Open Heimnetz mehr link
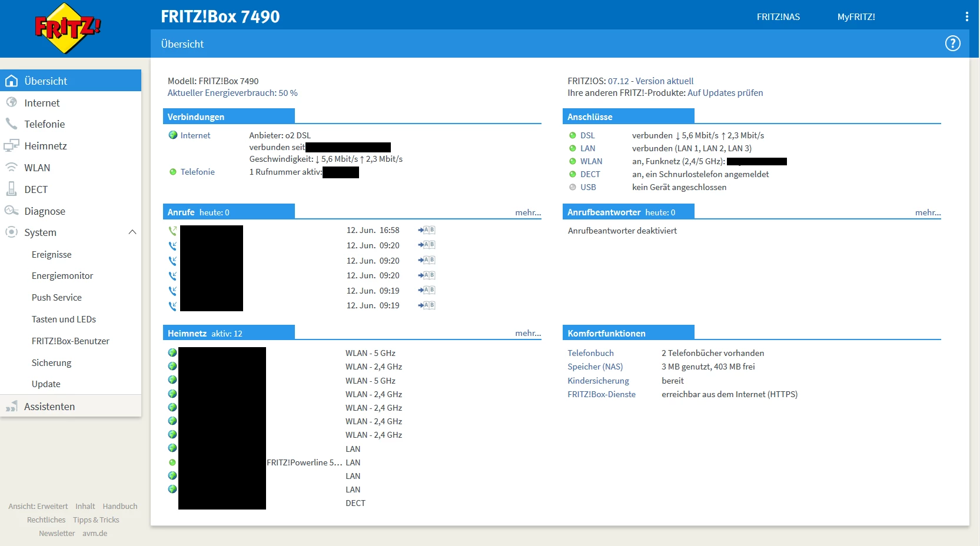 pos(528,333)
